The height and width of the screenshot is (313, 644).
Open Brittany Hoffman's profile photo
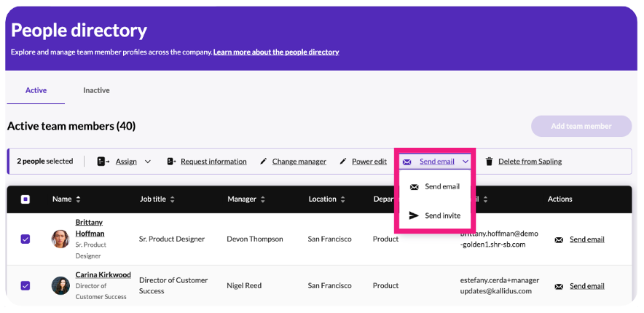60,239
